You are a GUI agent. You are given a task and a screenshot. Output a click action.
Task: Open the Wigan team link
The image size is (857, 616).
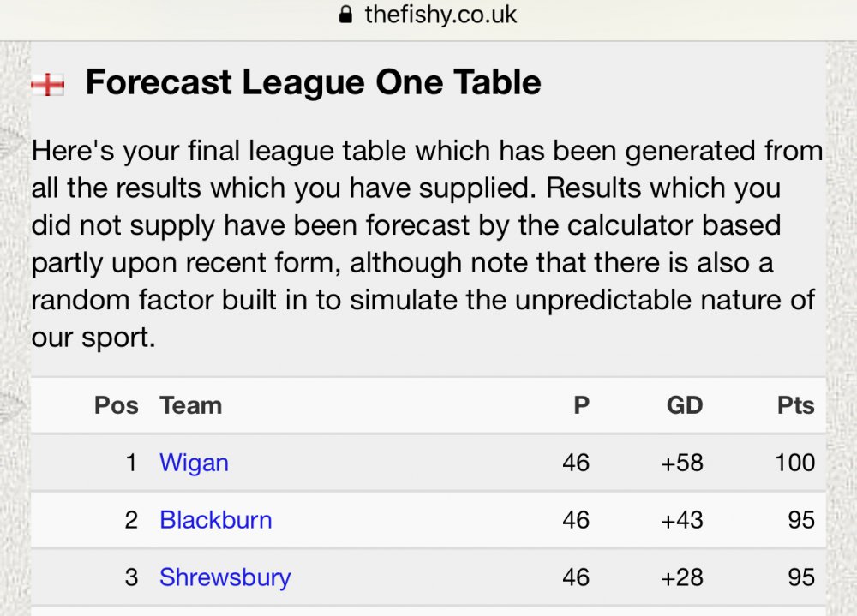[194, 463]
